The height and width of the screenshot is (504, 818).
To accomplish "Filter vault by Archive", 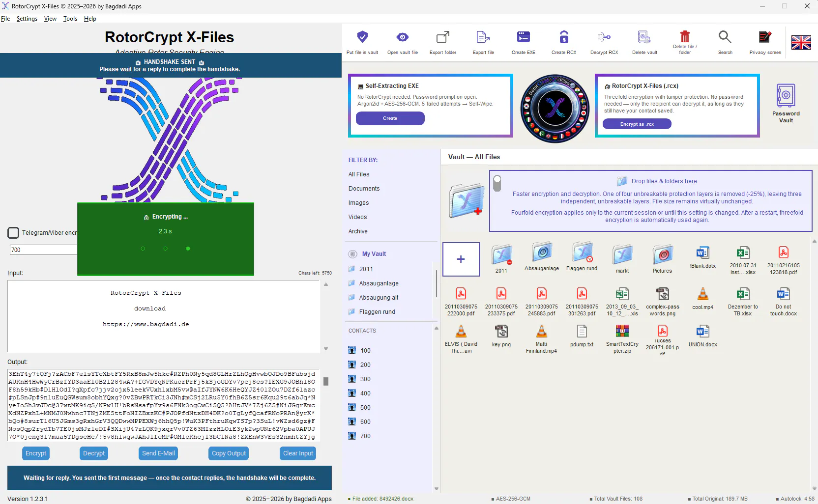I will (x=358, y=231).
